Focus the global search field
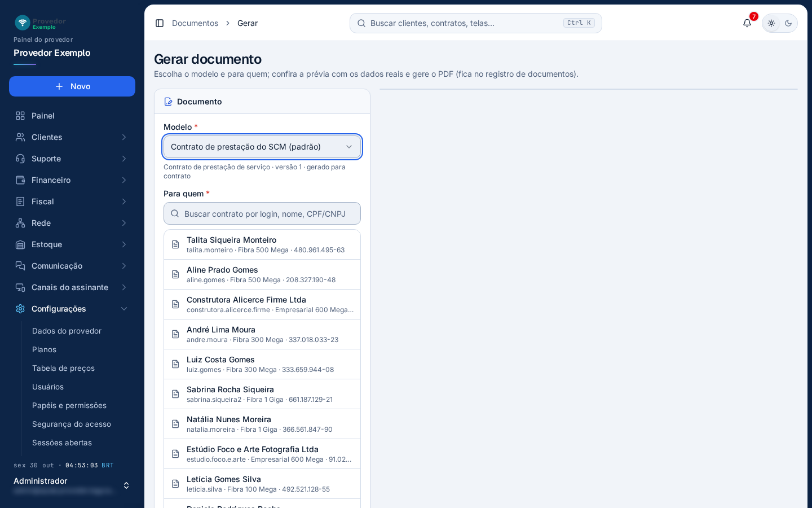Viewport: 812px width, 508px height. pyautogui.click(x=476, y=23)
